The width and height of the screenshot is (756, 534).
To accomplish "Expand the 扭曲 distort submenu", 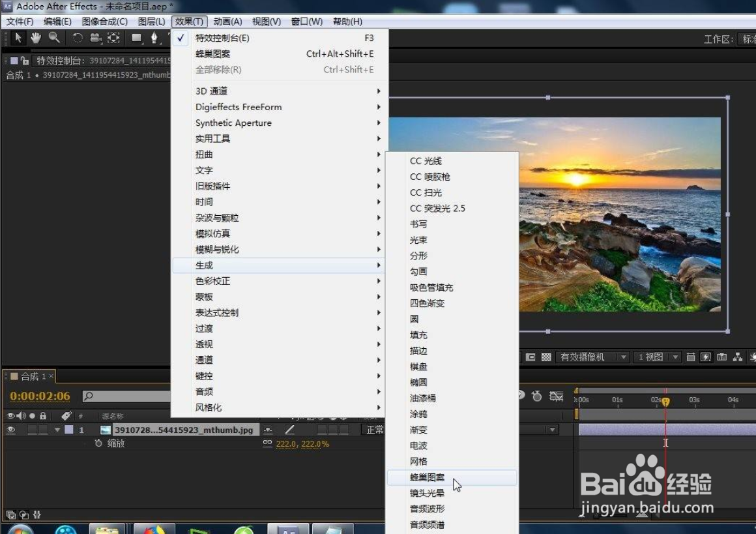I will coord(280,155).
